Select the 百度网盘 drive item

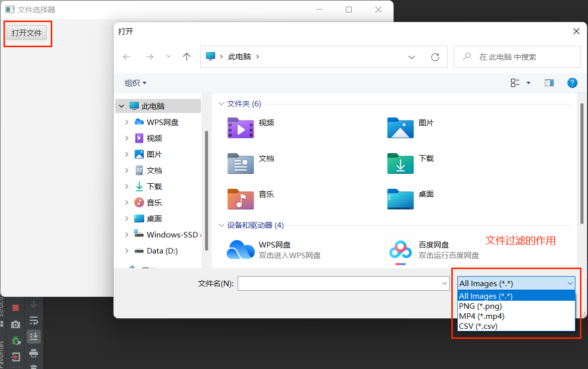pyautogui.click(x=433, y=250)
